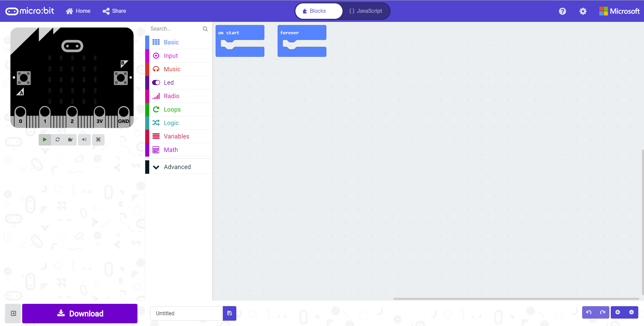This screenshot has height=326, width=644.
Task: Mute the simulator audio
Action: 84,139
